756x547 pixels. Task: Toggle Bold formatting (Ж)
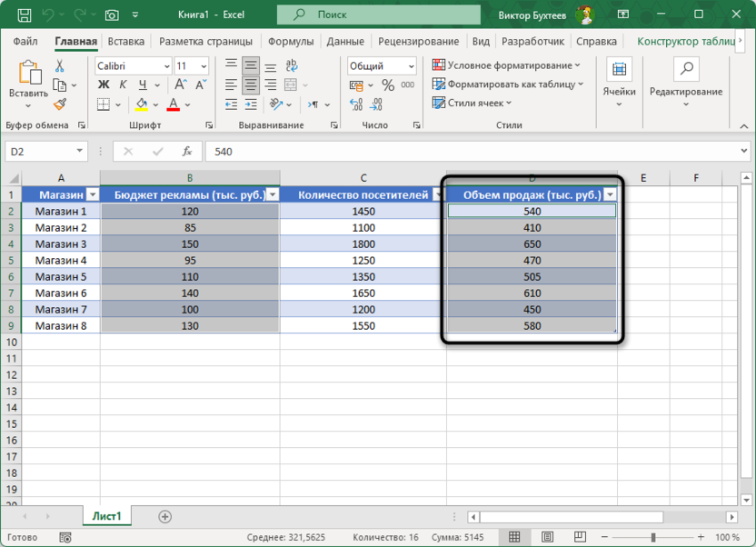click(104, 85)
